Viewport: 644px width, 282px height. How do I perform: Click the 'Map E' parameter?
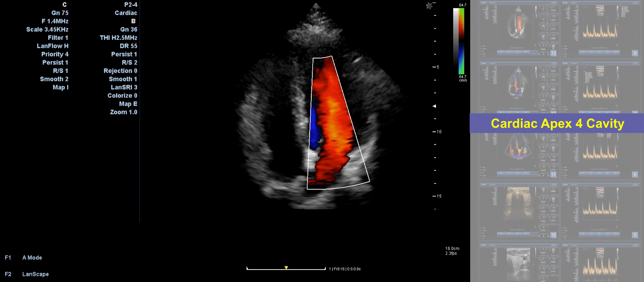128,104
